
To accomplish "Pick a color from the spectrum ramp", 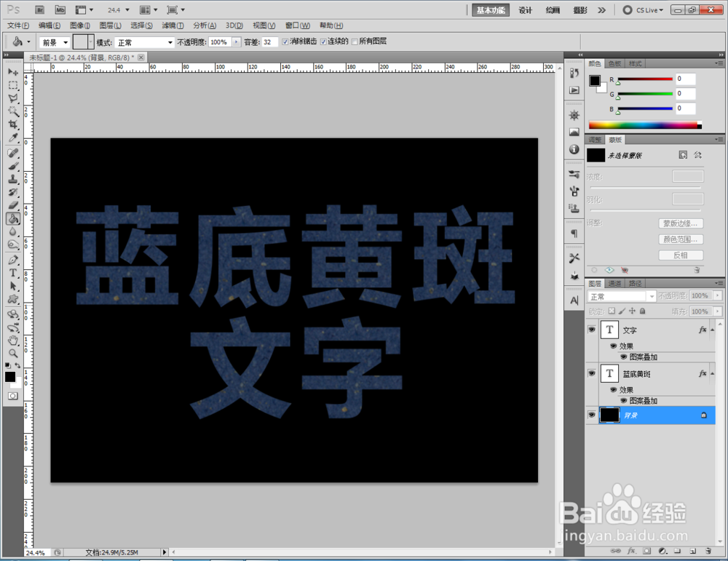I will click(645, 125).
